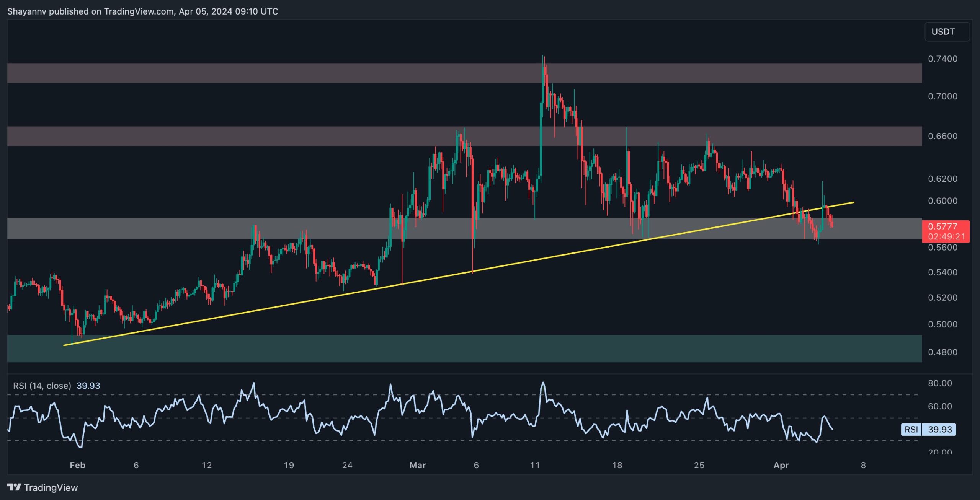Click the 60.00 RSI axis label
Image resolution: width=980 pixels, height=500 pixels.
(x=940, y=406)
